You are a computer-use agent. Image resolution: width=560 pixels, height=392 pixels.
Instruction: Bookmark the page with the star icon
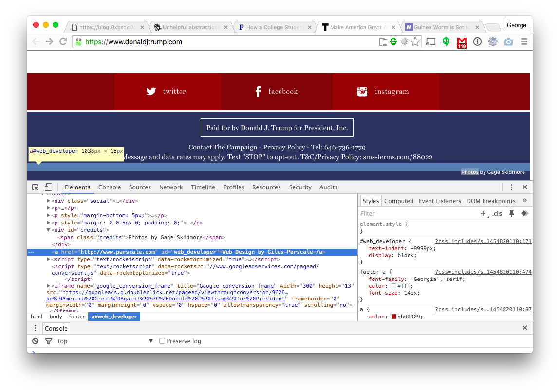click(x=415, y=42)
